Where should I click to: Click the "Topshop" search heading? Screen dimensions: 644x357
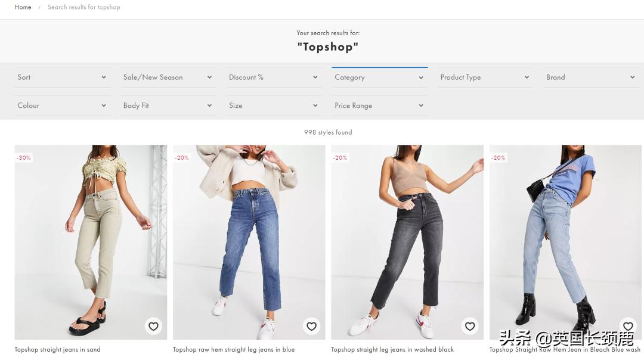click(x=328, y=46)
